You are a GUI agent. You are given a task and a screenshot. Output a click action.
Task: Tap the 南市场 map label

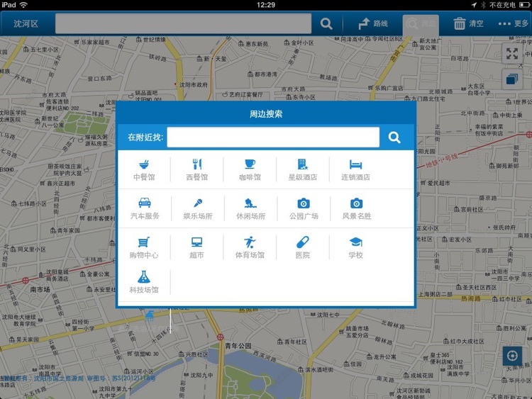tap(40, 289)
